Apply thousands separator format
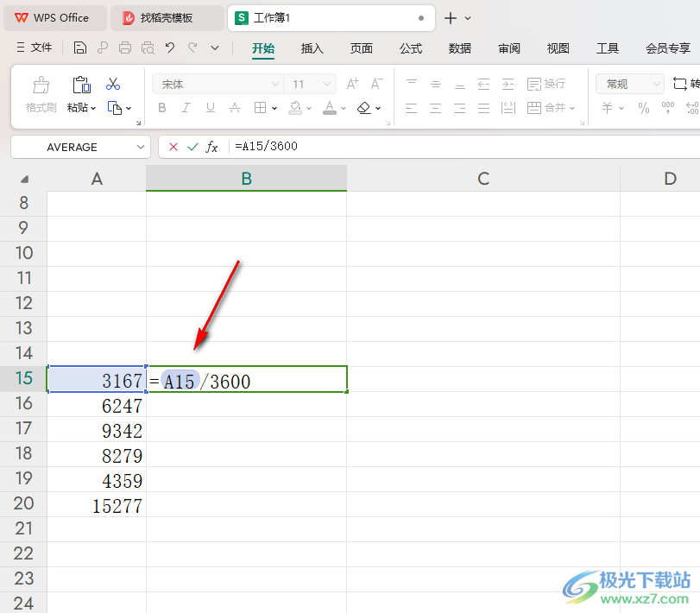The height and width of the screenshot is (613, 700). point(668,108)
